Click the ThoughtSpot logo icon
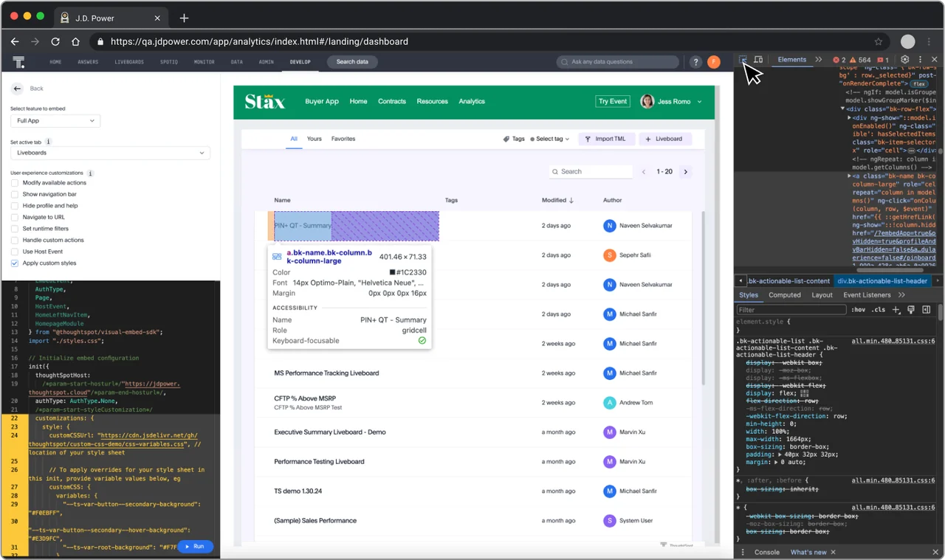The width and height of the screenshot is (945, 560). coord(18,62)
